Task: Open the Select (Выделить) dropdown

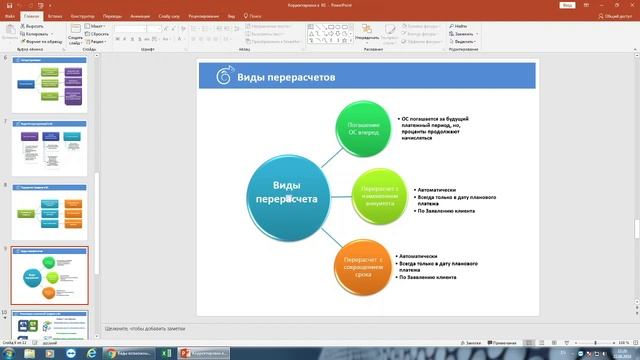Action: [462, 42]
